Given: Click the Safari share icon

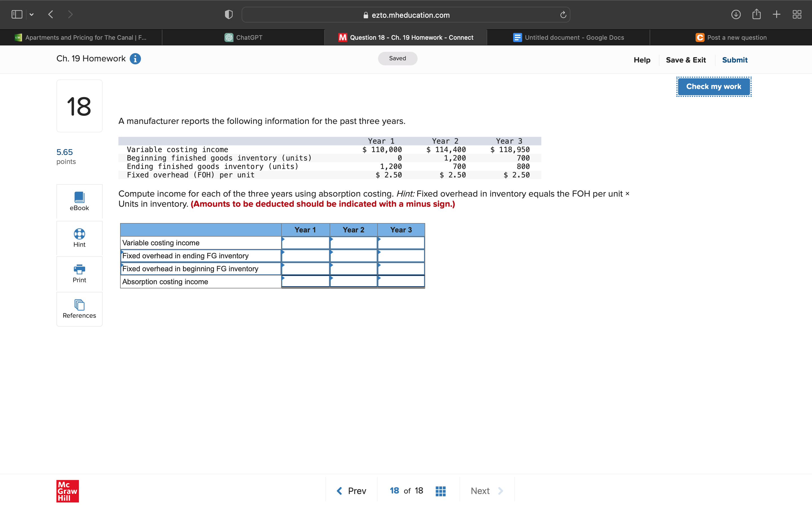Looking at the screenshot, I should coord(756,14).
